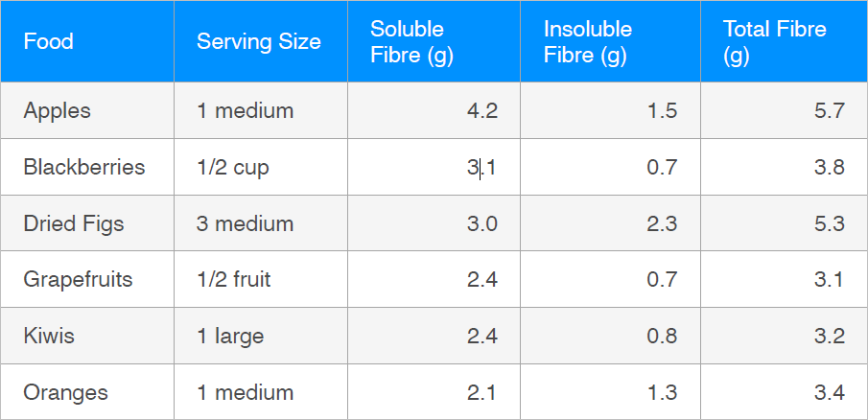
Task: Select the Blackberries cell
Action: click(87, 167)
